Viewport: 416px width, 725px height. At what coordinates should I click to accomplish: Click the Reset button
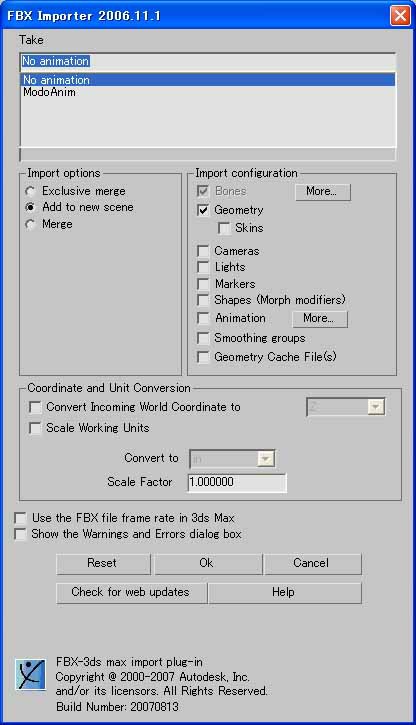tap(103, 564)
